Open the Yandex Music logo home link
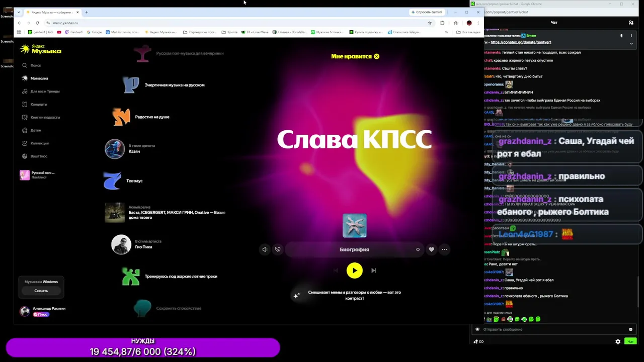 (41, 49)
